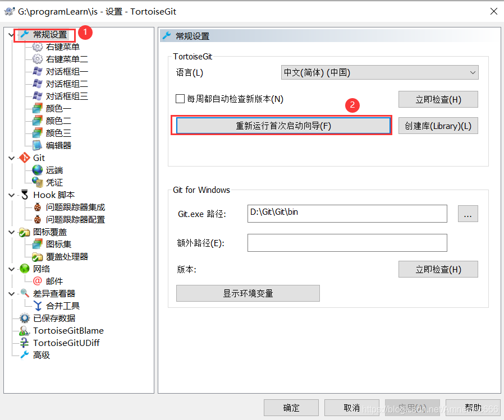
Task: Focus the Git.exe 路径 input field
Action: click(347, 214)
